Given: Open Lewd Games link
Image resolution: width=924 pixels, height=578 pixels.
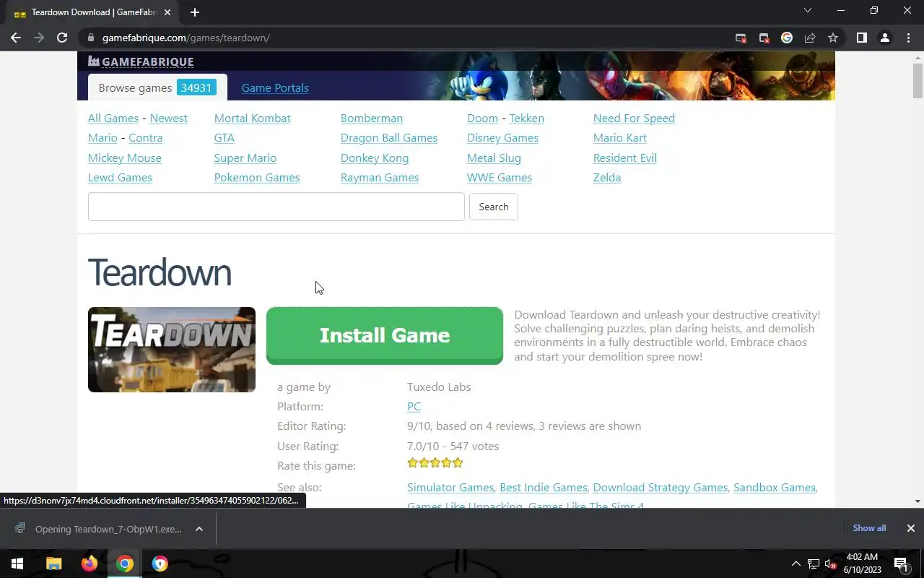Looking at the screenshot, I should pos(120,178).
